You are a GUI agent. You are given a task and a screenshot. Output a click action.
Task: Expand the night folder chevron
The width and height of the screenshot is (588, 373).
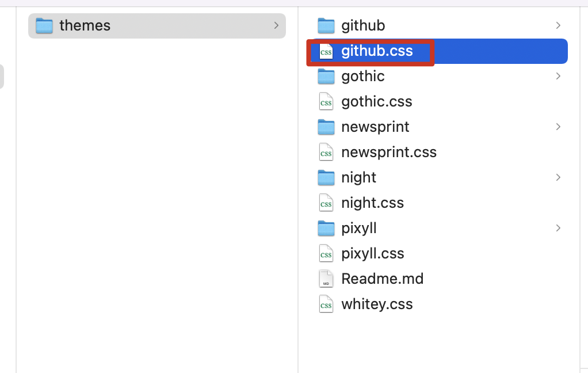click(558, 178)
